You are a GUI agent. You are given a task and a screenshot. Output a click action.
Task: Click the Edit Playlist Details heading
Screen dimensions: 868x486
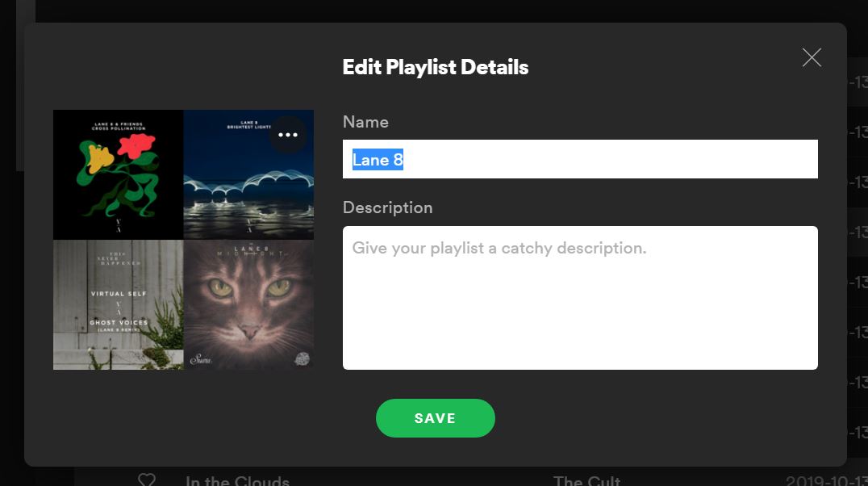[x=435, y=67]
